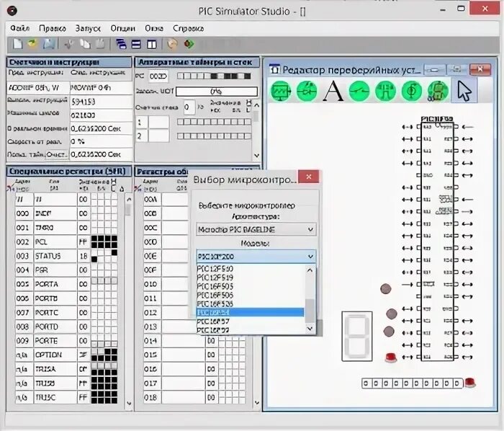Click the Очист. timer clear button
This screenshot has width=504, height=431.
coord(57,155)
